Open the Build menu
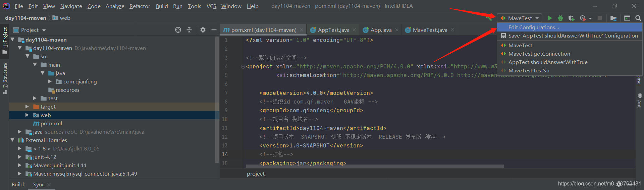The width and height of the screenshot is (644, 190). 162,6
